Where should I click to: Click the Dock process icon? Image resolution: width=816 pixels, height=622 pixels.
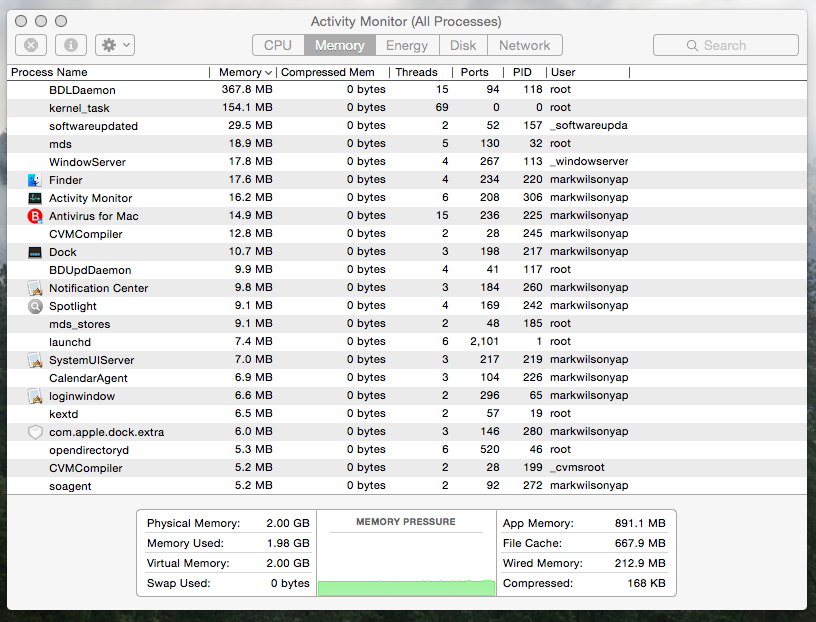tap(35, 252)
